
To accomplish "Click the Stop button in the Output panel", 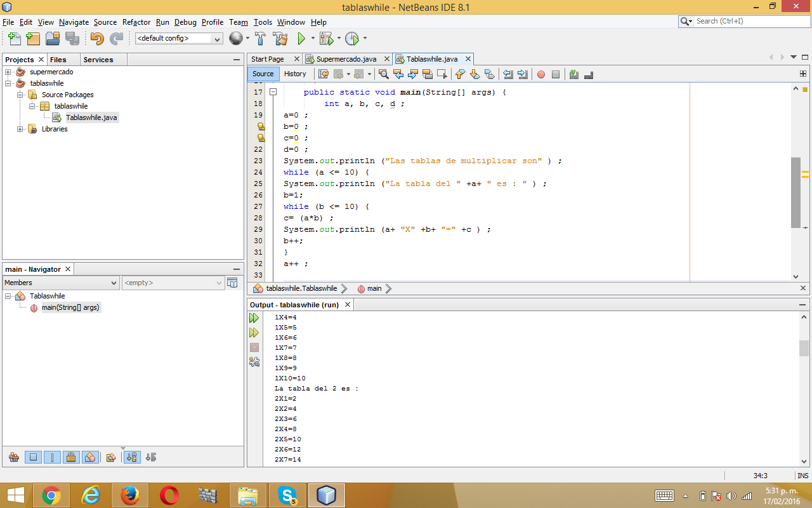I will [x=254, y=347].
